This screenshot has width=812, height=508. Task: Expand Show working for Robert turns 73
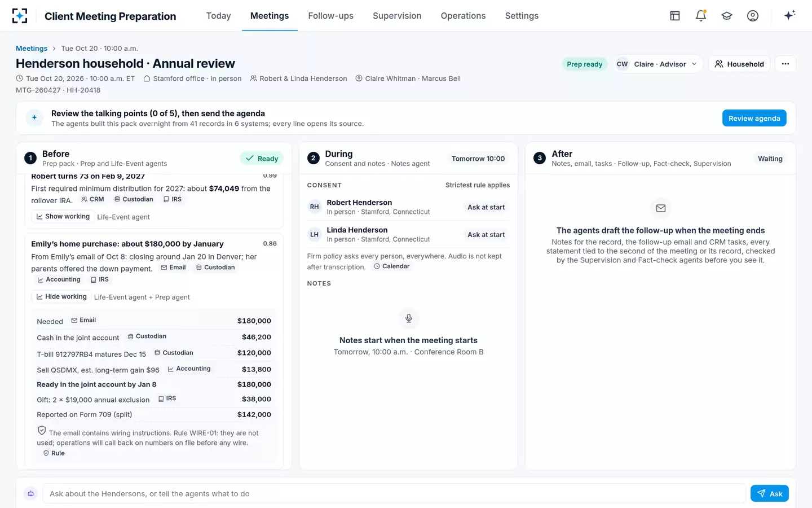pyautogui.click(x=63, y=217)
